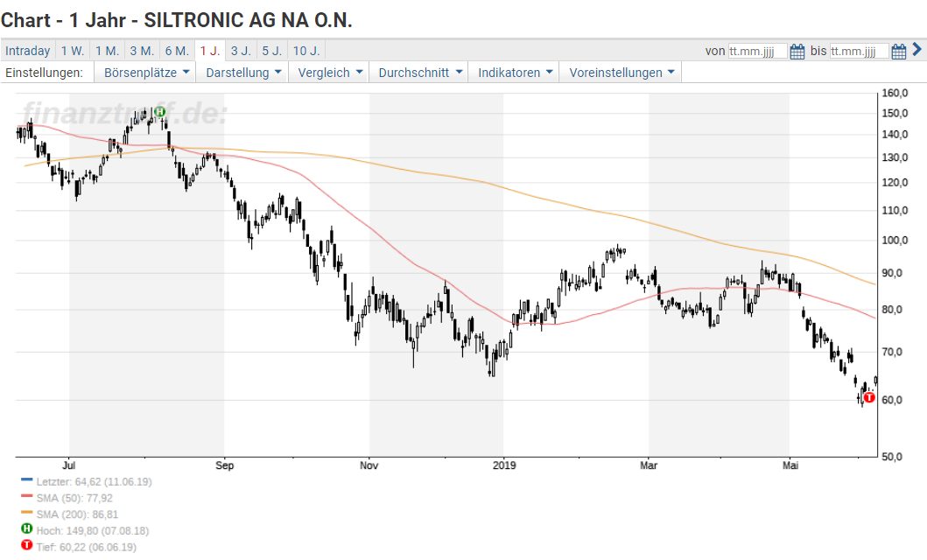Switch to the 1 W. timeframe tab
927x560 pixels.
[73, 51]
